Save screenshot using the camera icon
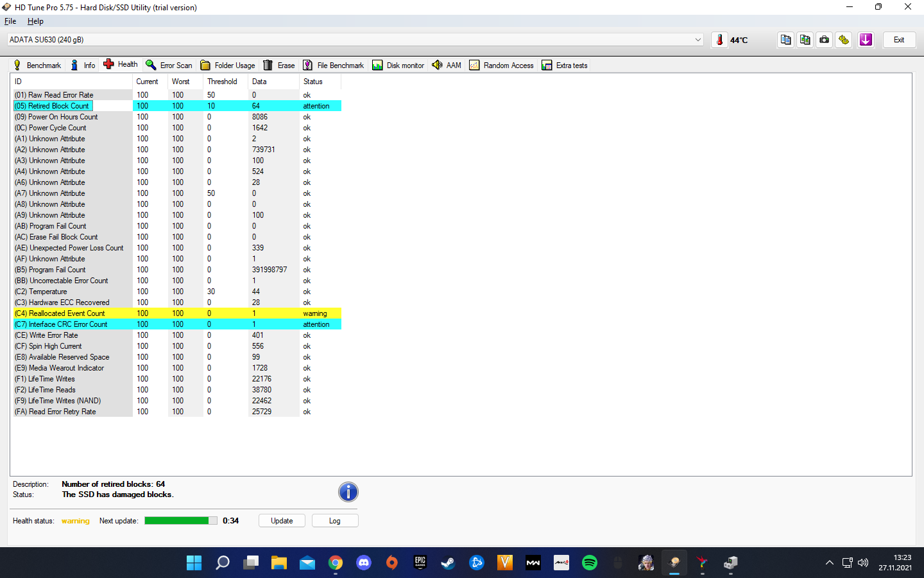 (x=825, y=40)
